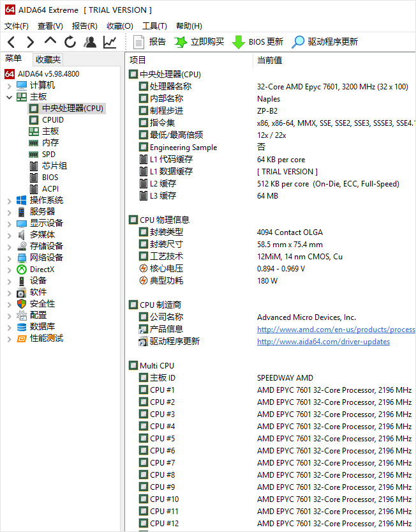Viewport: 416px width, 532px height.
Task: Expand the 计算机 tree node
Action: coord(9,86)
